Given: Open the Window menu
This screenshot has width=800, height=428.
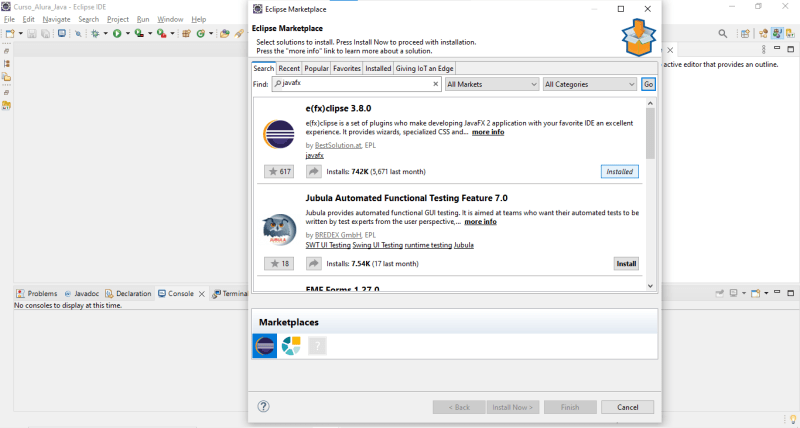Looking at the screenshot, I should coord(170,19).
